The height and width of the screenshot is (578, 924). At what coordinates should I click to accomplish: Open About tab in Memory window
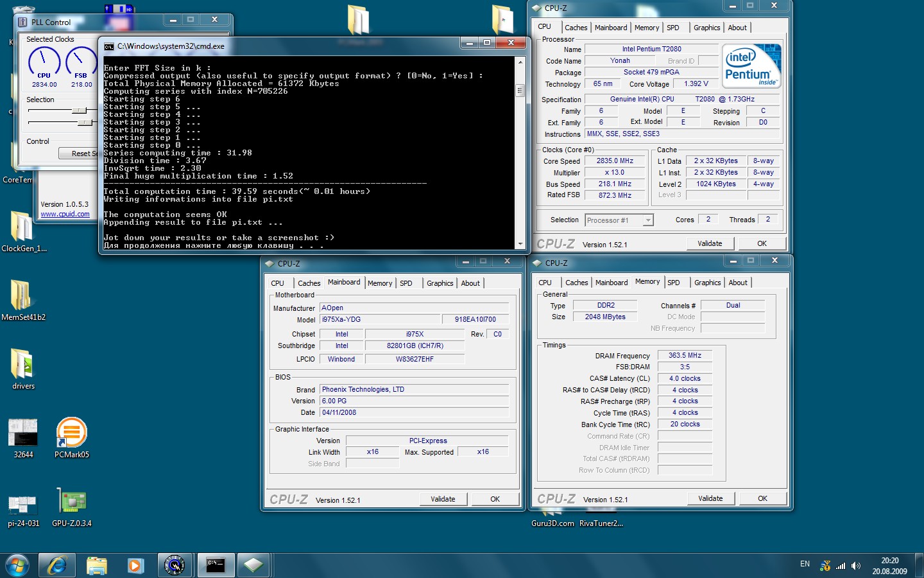pyautogui.click(x=738, y=283)
